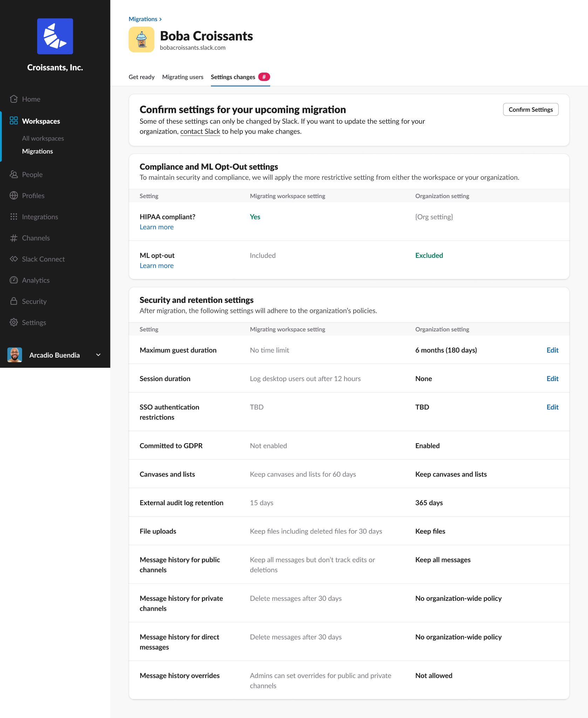
Task: Click the Channels hash icon
Action: pos(14,238)
